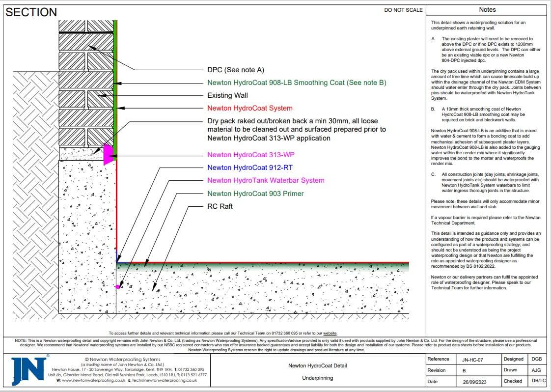Click the registered trademark symbol above the logo
The image size is (551, 392).
point(47,355)
